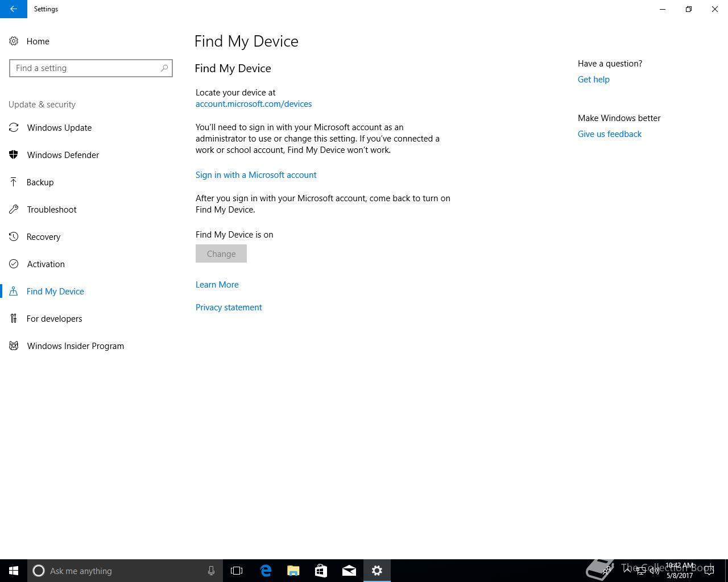728x582 pixels.
Task: Click the Ask me anything search field
Action: coord(125,571)
